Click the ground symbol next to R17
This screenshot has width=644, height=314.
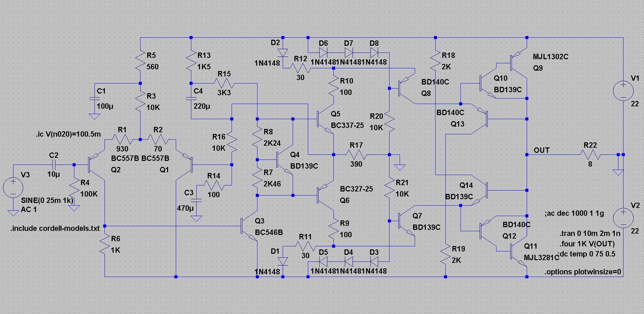(400, 167)
